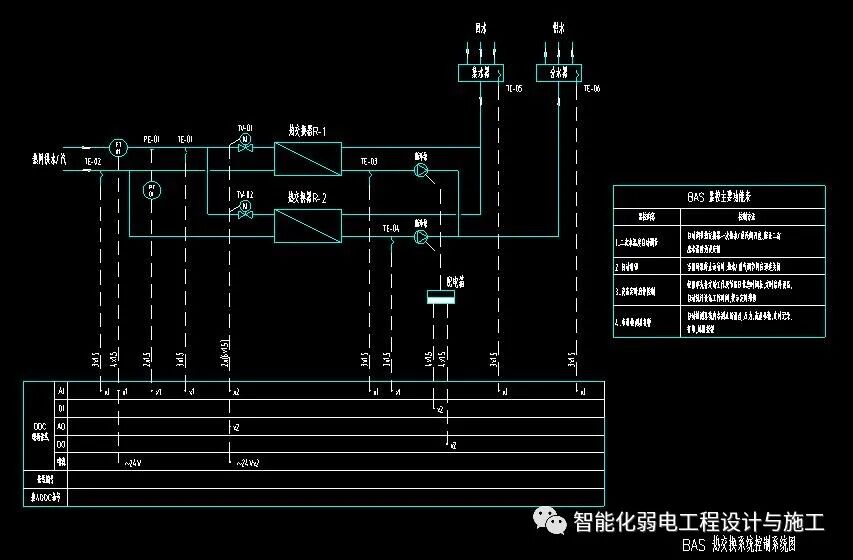853x560 pixels.
Task: Select the TV-01 motorized valve symbol
Action: point(245,144)
